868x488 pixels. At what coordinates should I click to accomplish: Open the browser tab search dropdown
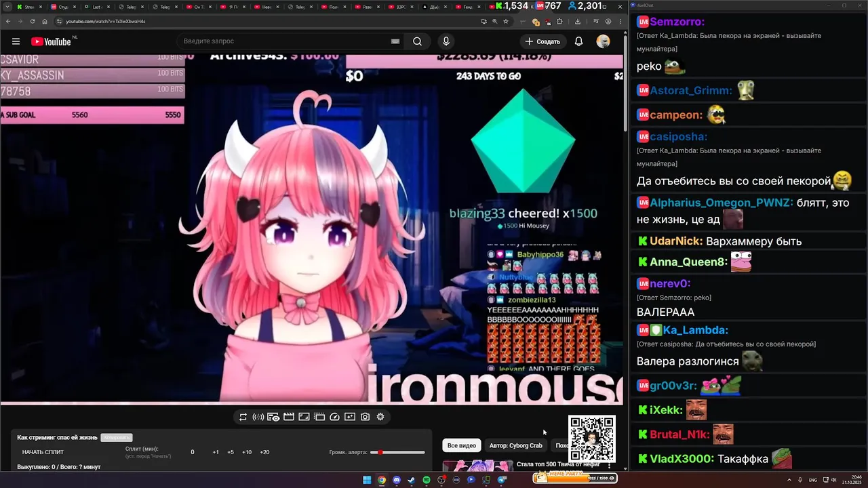click(x=6, y=7)
